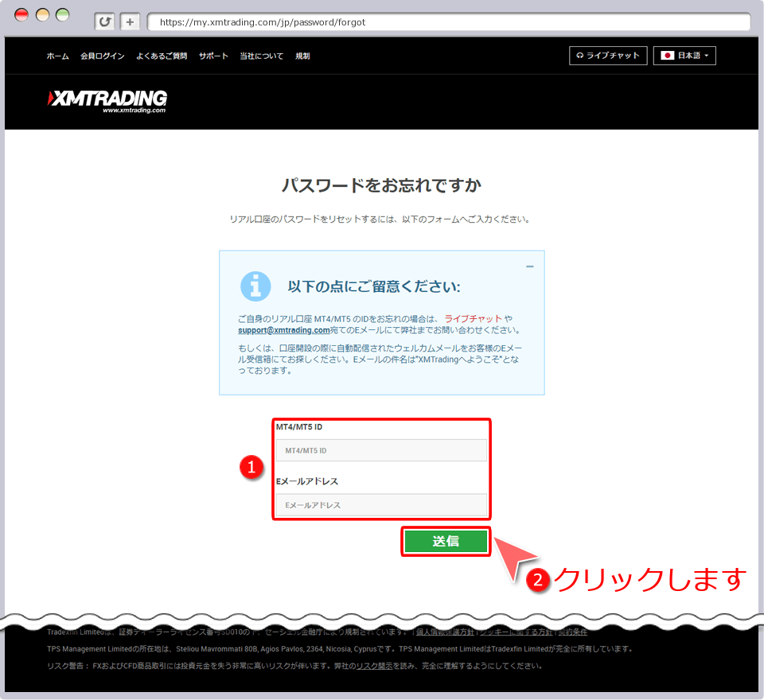
Task: Open the 規制 menu item
Action: tap(302, 56)
